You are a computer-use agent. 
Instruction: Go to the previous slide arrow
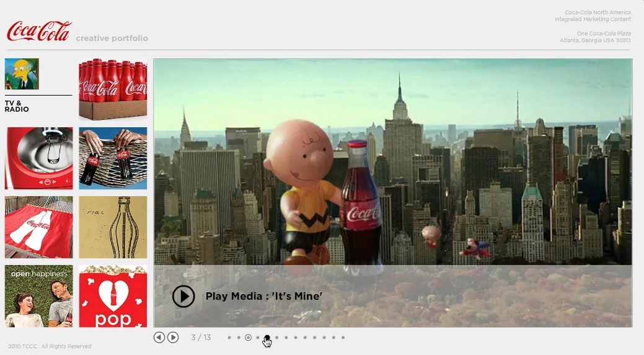[x=159, y=337]
